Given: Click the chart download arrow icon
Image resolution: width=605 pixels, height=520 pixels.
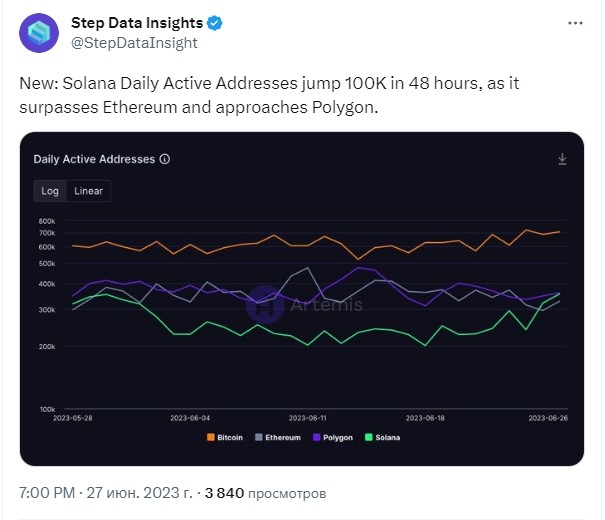Looking at the screenshot, I should click(x=562, y=159).
